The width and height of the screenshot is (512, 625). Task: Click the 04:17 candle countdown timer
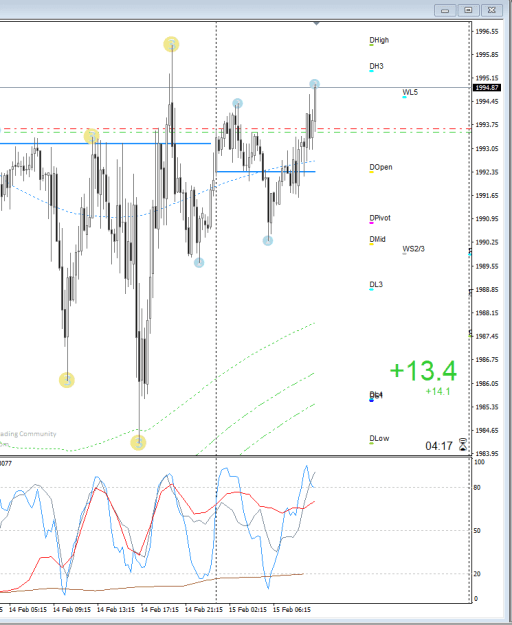pos(439,446)
